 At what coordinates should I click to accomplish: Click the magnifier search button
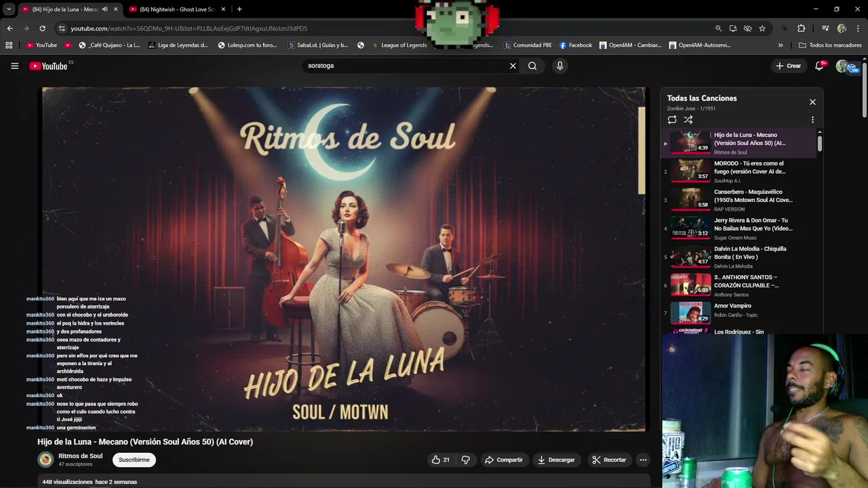[532, 66]
